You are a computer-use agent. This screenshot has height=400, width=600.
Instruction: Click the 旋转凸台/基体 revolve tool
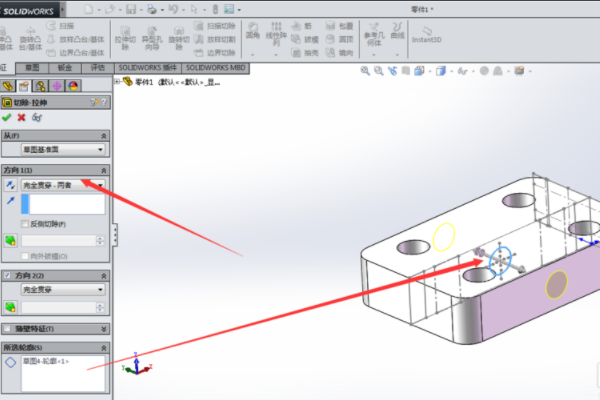30,39
